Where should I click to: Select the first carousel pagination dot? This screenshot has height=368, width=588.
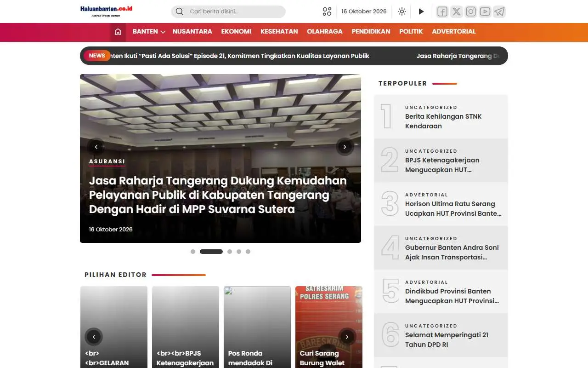coord(193,252)
